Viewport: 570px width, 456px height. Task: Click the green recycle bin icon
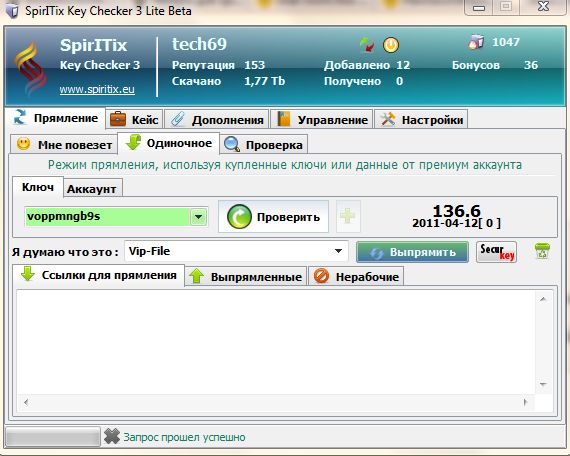pos(542,251)
